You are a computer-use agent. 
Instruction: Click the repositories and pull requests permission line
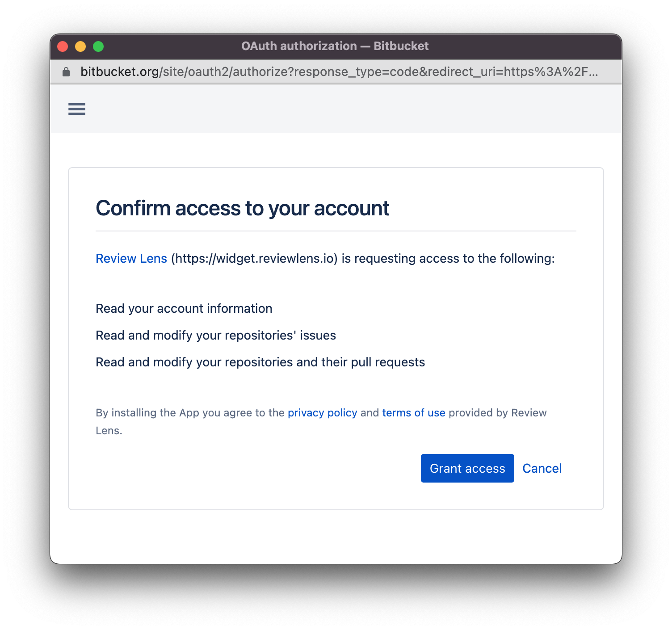pyautogui.click(x=260, y=362)
